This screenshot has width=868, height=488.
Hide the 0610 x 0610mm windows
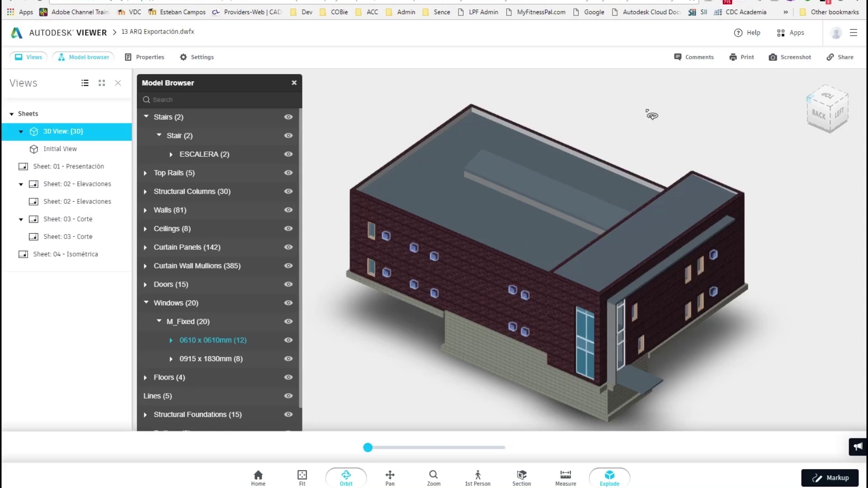point(288,340)
